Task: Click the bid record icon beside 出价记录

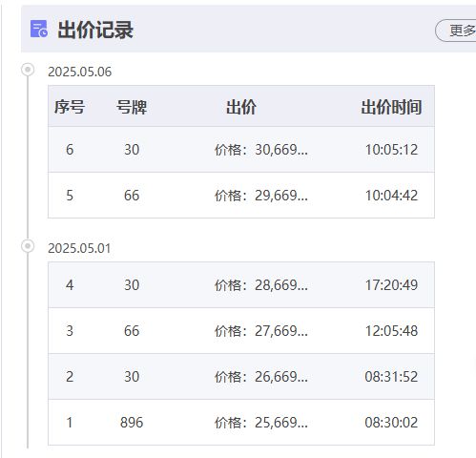Action: [39, 29]
